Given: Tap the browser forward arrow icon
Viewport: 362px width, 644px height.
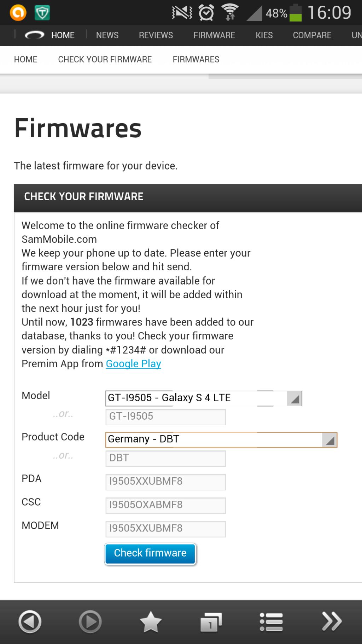Looking at the screenshot, I should click(90, 622).
